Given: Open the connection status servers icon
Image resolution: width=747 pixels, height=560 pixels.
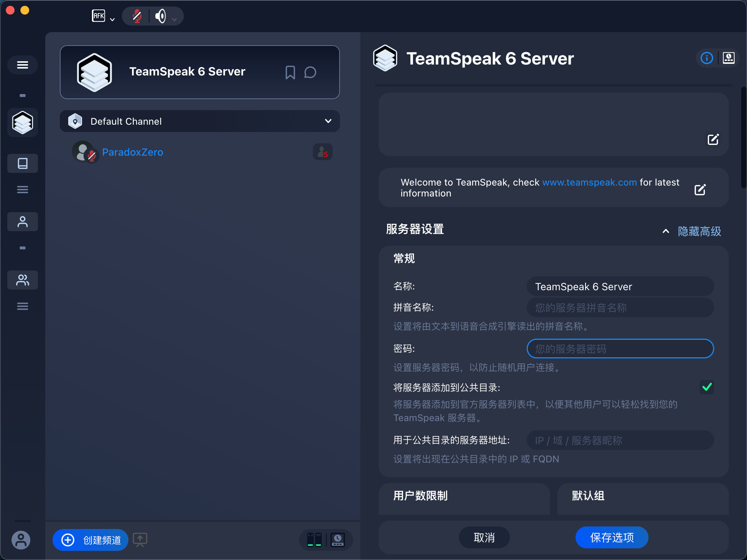Looking at the screenshot, I should (314, 540).
